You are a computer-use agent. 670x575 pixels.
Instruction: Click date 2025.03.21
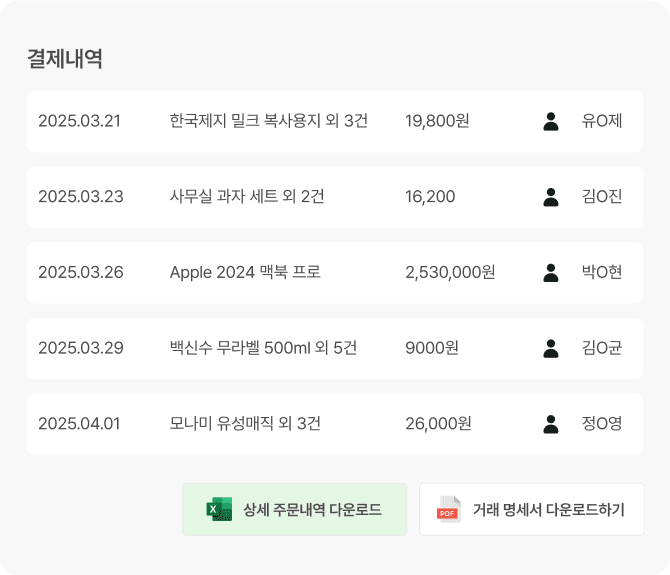tap(79, 121)
